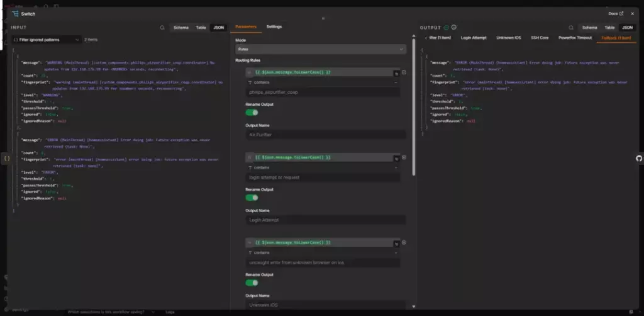Open expression editor for first rule
Image resolution: width=644 pixels, height=316 pixels.
click(396, 74)
